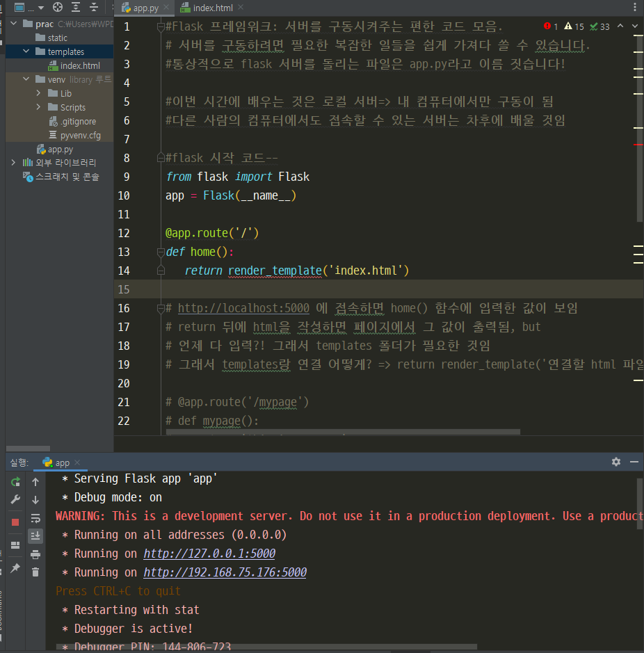Toggle fold marker on line 1 comment block
Viewport: 644px width, 653px height.
click(x=161, y=27)
